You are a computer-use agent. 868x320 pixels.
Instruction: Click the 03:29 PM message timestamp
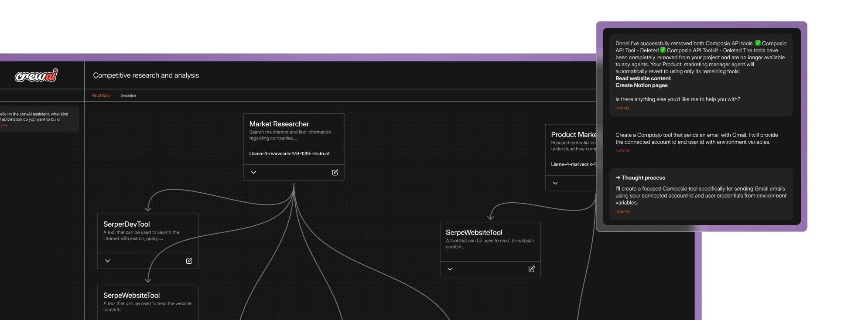click(x=622, y=211)
